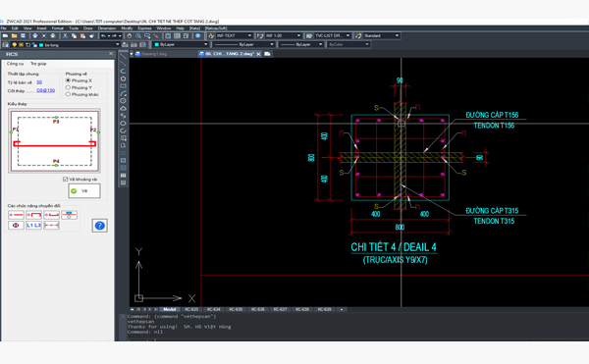The width and height of the screenshot is (589, 364).
Task: Click the Vẽ draw button
Action: coord(84,190)
